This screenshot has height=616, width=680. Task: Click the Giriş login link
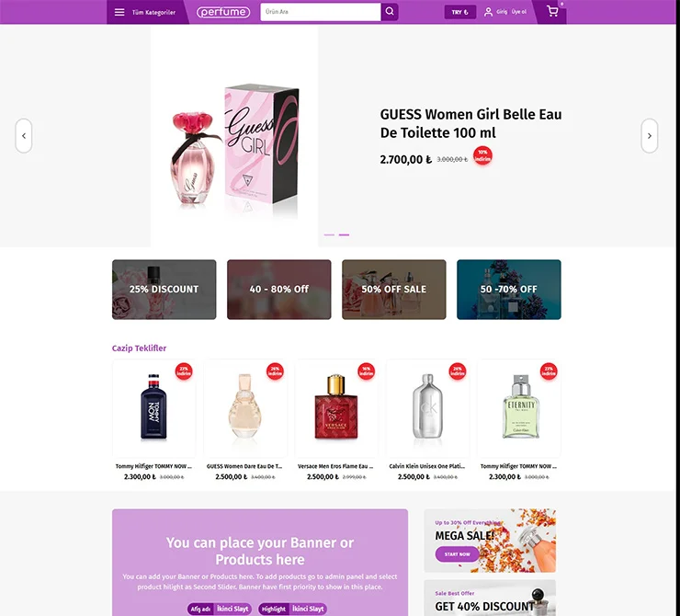click(x=502, y=12)
